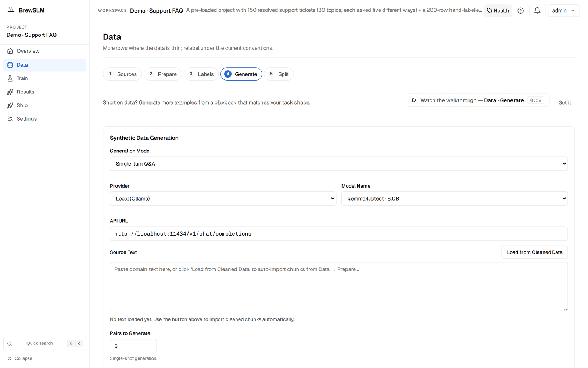
Task: Open Results from the sidebar
Action: click(x=44, y=92)
